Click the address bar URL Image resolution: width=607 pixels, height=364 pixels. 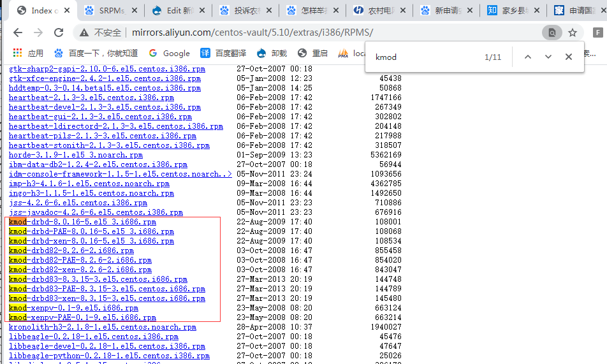(252, 33)
